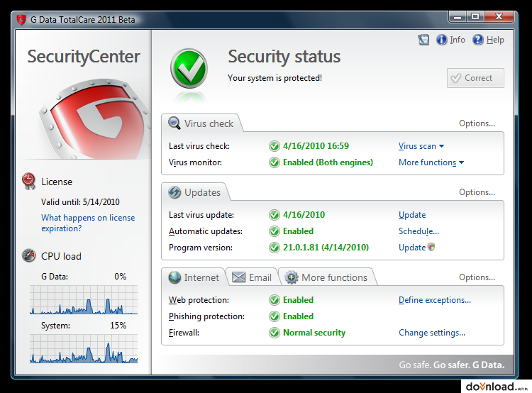The image size is (532, 393).
Task: Select the Updates tab
Action: click(x=195, y=192)
